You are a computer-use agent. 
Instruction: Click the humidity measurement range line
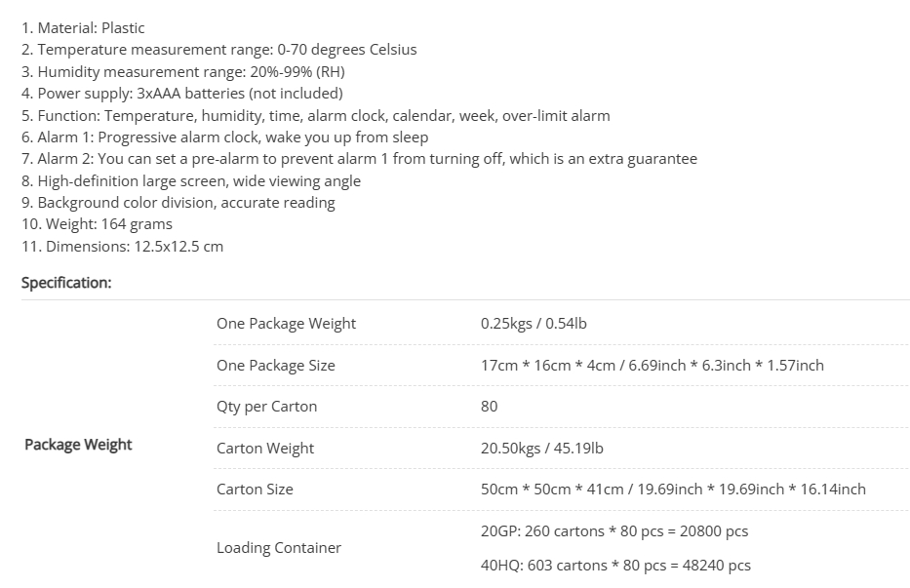click(182, 71)
